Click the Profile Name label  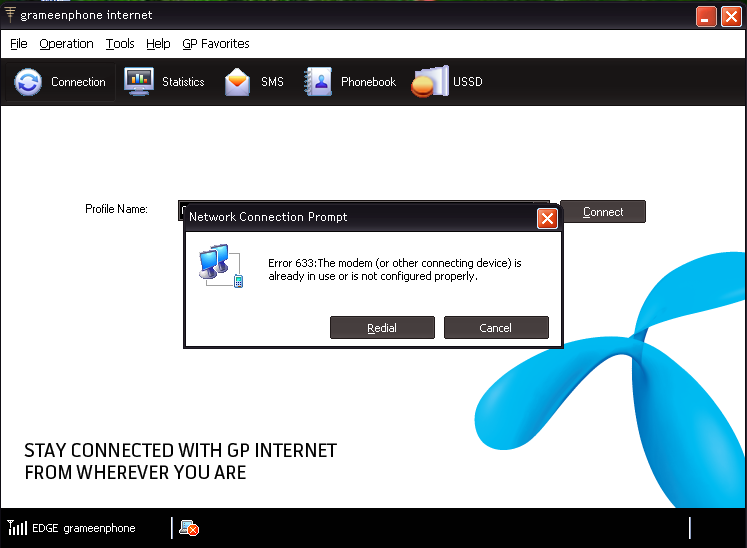click(116, 209)
